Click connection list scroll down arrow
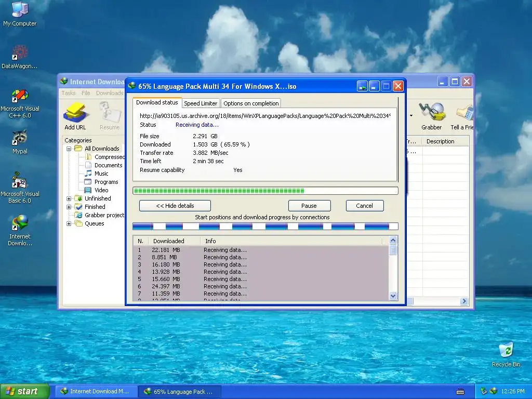Screen dimensions: 532x399 coord(393,296)
